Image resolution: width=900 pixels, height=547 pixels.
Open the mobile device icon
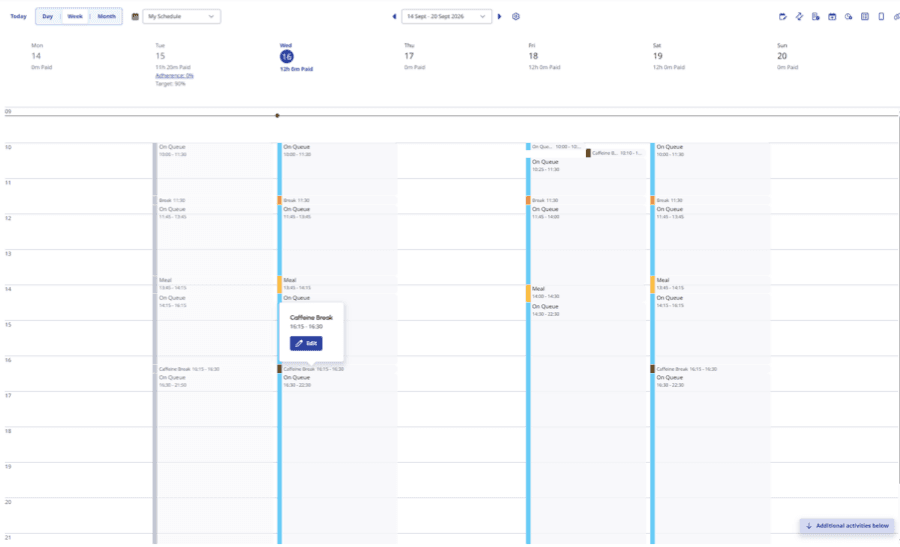(x=881, y=17)
